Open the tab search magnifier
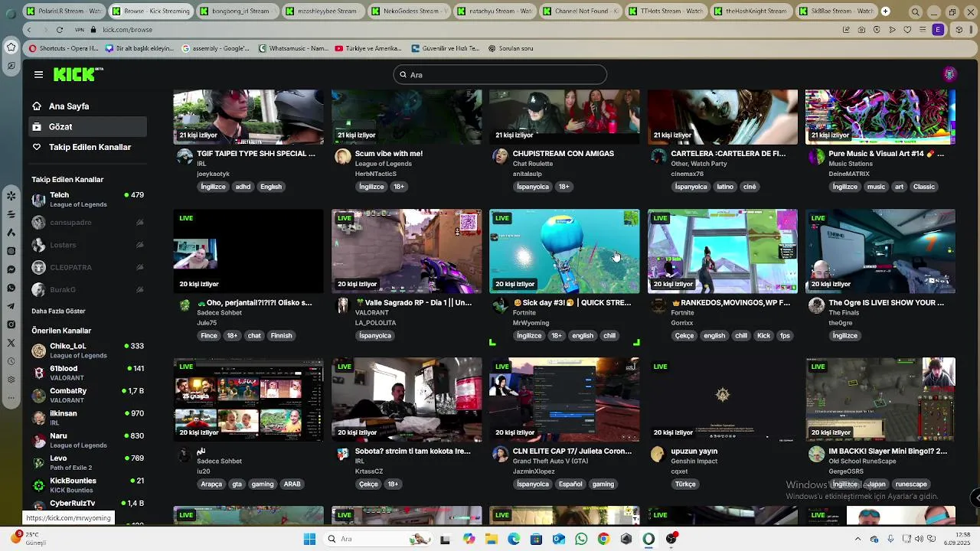Viewport: 980px width, 551px height. (915, 11)
